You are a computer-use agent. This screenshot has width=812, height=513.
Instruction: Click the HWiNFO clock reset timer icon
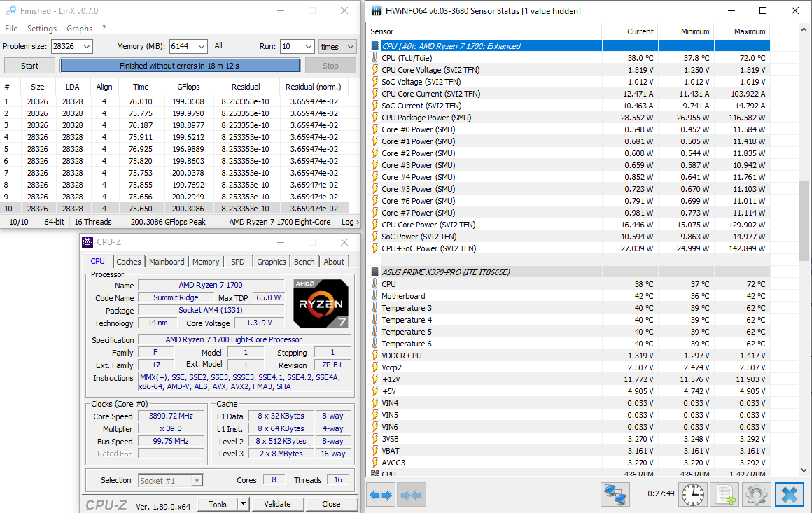(x=692, y=494)
